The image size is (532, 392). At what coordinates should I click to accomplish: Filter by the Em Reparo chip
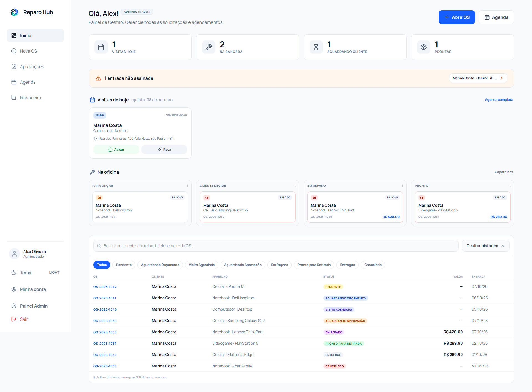[x=280, y=265]
